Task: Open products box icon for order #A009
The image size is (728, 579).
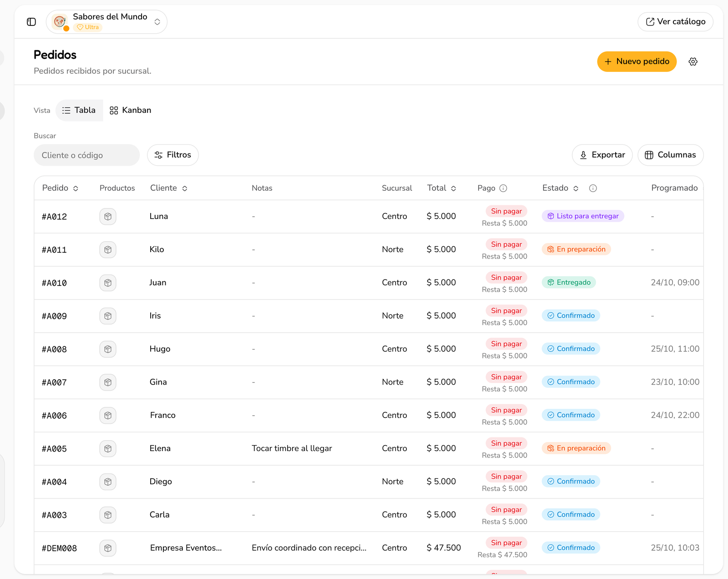Action: click(108, 316)
